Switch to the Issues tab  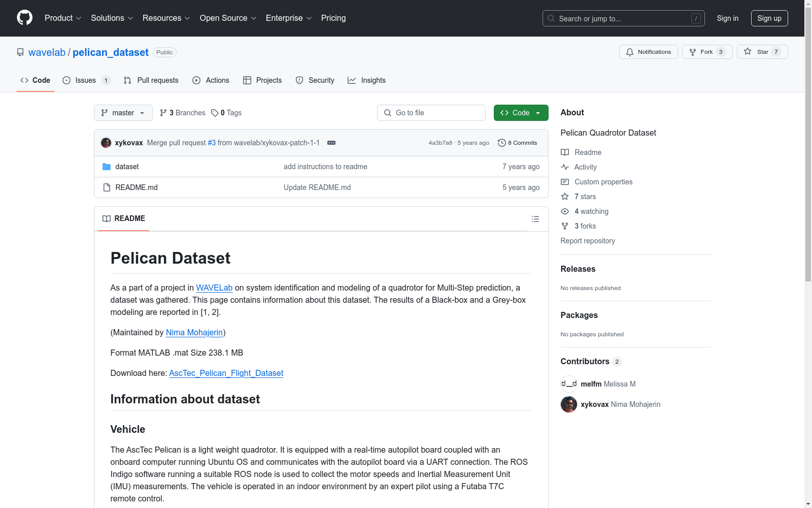[x=86, y=80]
